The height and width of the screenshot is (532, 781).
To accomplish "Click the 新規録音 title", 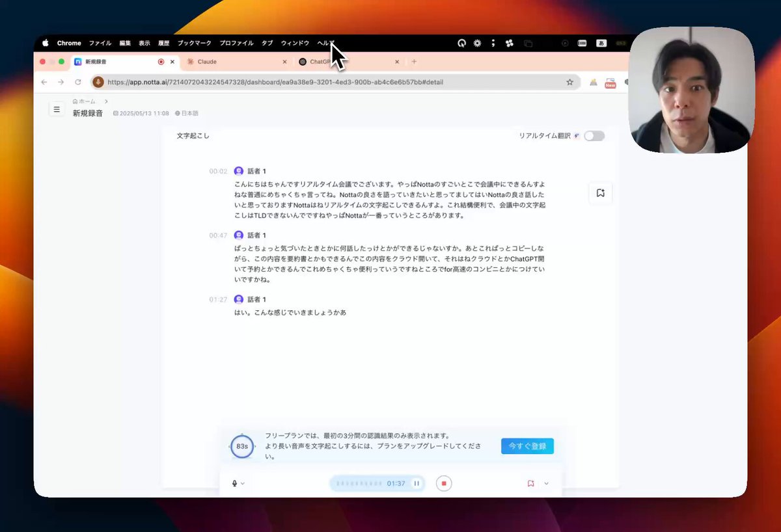I will pyautogui.click(x=88, y=113).
